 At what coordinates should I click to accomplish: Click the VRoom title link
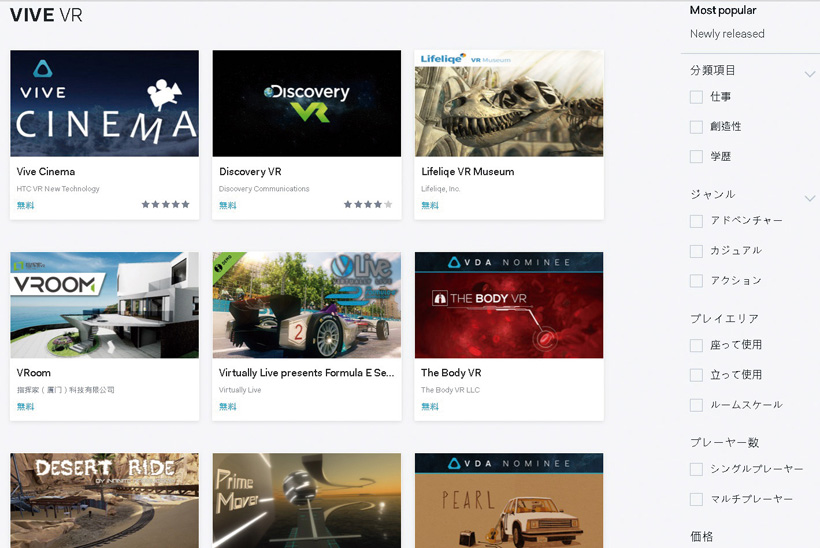33,373
